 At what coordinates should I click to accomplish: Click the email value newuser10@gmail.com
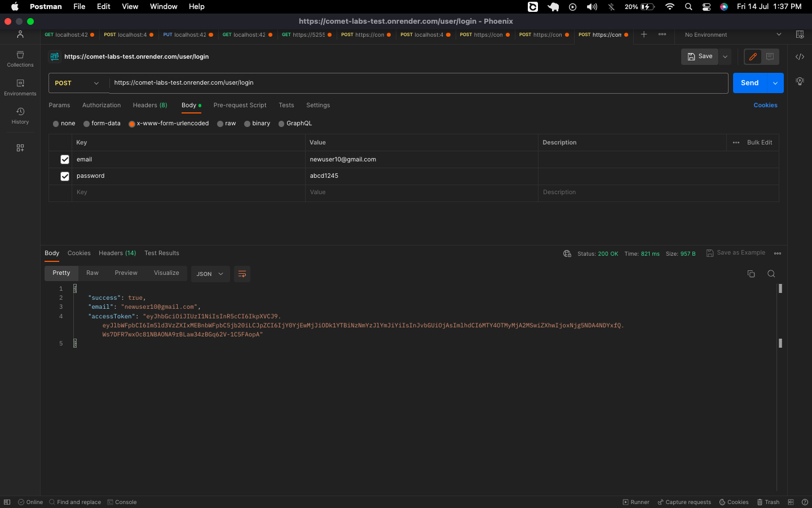(x=343, y=160)
